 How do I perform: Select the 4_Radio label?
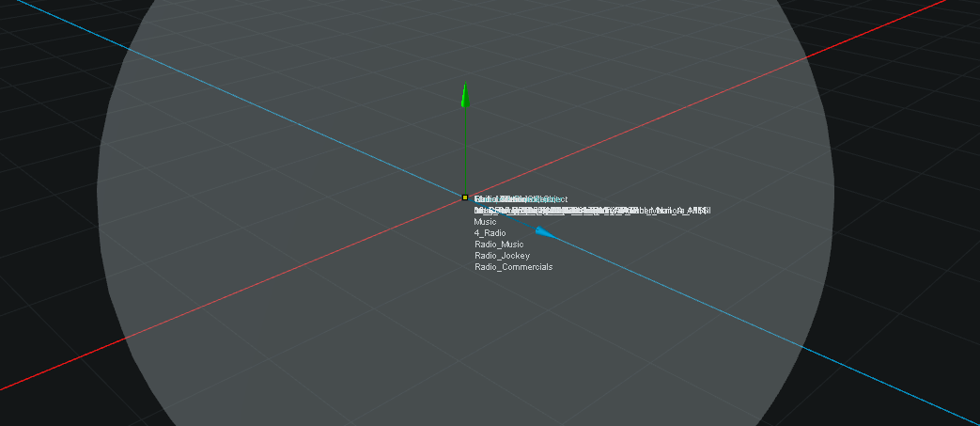490,232
